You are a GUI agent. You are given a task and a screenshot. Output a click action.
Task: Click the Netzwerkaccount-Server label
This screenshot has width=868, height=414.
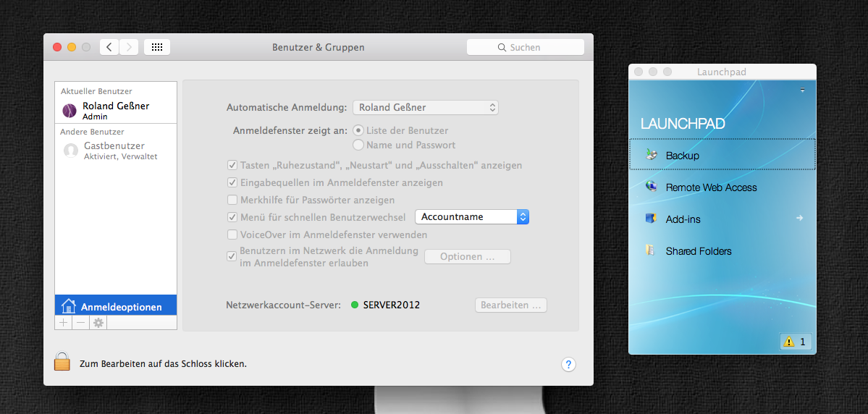click(x=284, y=305)
